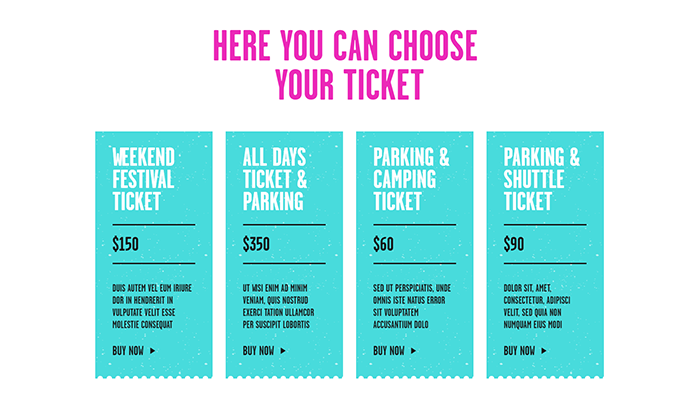The width and height of the screenshot is (700, 399).
Task: Open the Parking & Shuttle Ticket title
Action: click(542, 179)
